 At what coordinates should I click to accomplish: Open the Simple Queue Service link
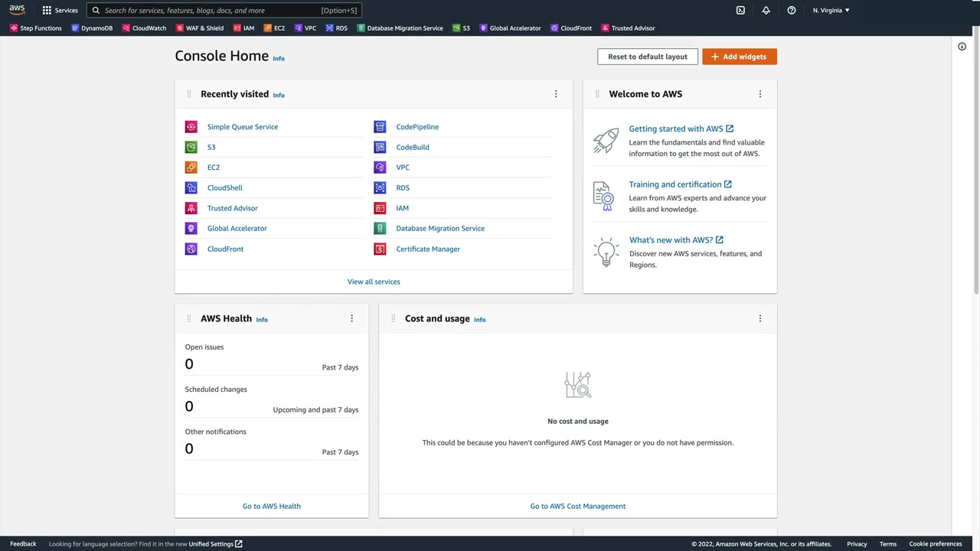coord(243,127)
